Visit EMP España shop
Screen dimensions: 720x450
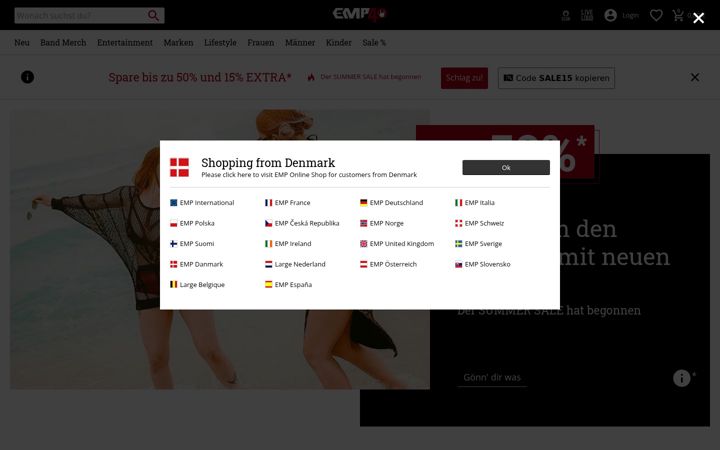coord(288,284)
